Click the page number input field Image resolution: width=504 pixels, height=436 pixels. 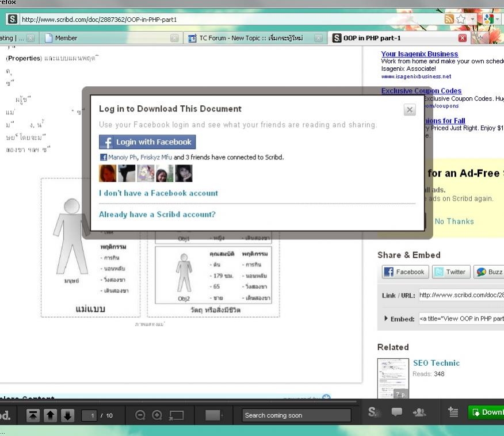coord(89,415)
